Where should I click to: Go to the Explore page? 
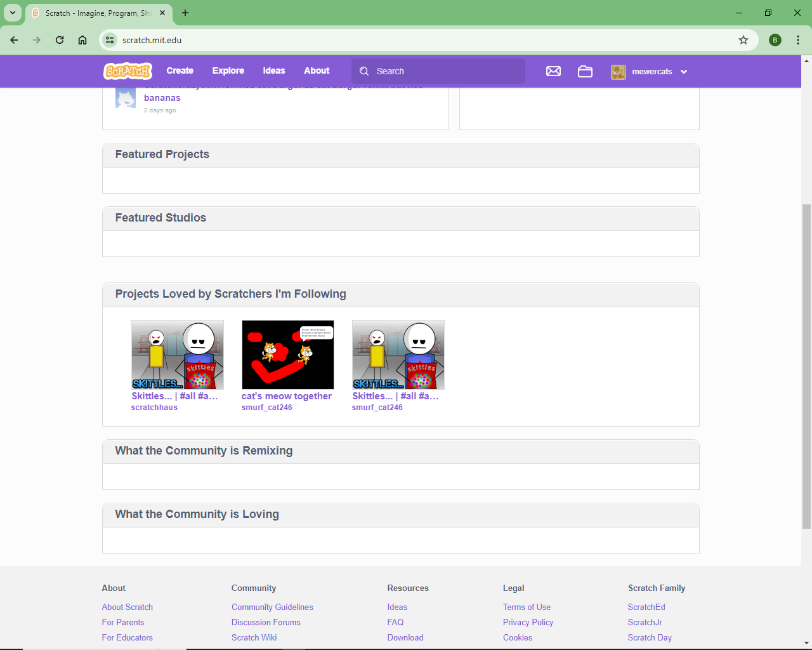[228, 71]
